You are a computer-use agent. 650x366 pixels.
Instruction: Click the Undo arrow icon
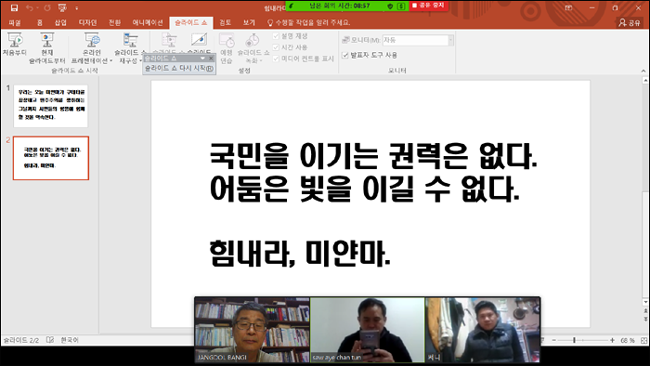click(29, 7)
